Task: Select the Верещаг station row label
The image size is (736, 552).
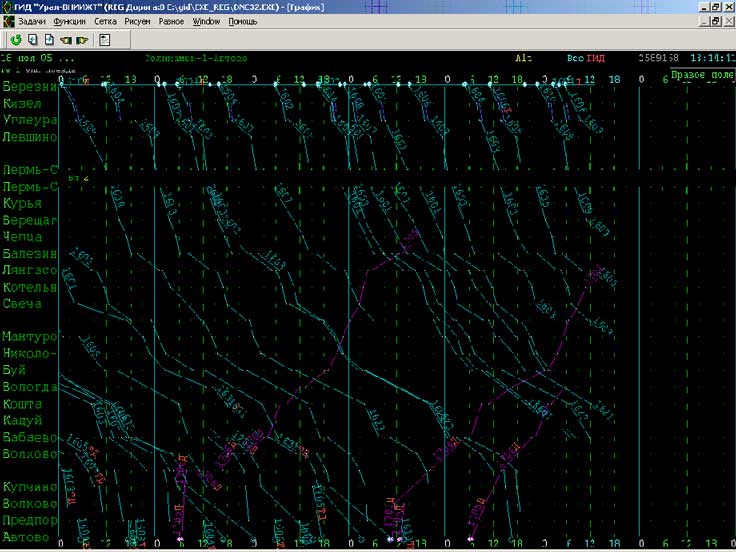Action: pos(30,220)
